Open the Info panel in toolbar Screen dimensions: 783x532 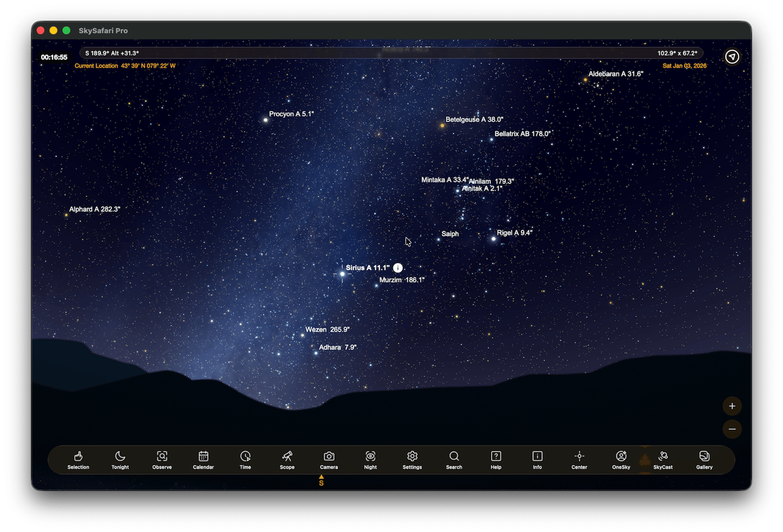[538, 459]
